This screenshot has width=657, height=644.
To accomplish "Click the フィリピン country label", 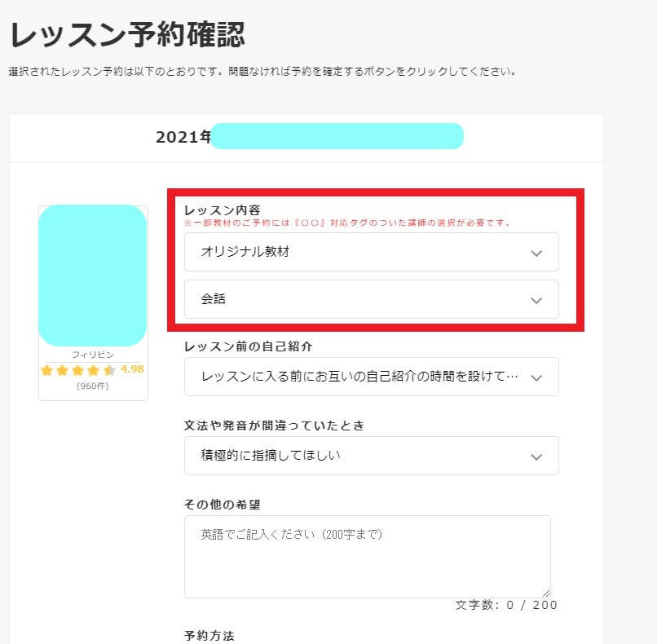I will (93, 355).
